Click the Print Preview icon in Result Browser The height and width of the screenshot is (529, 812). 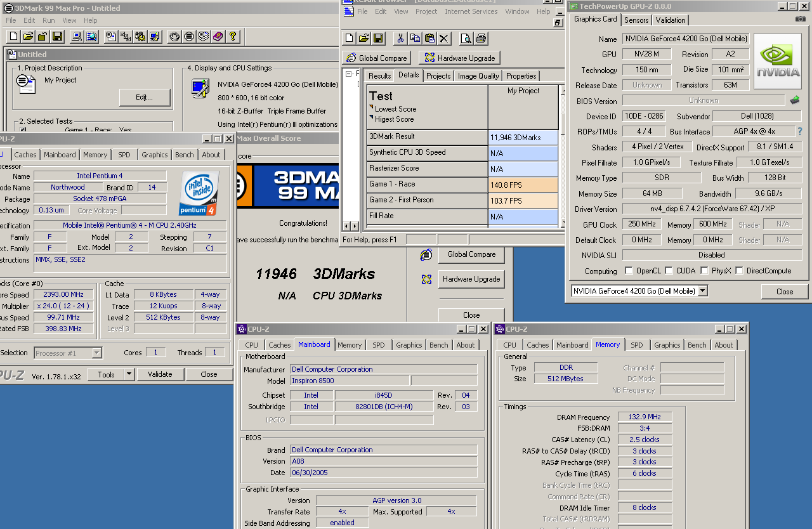[466, 39]
